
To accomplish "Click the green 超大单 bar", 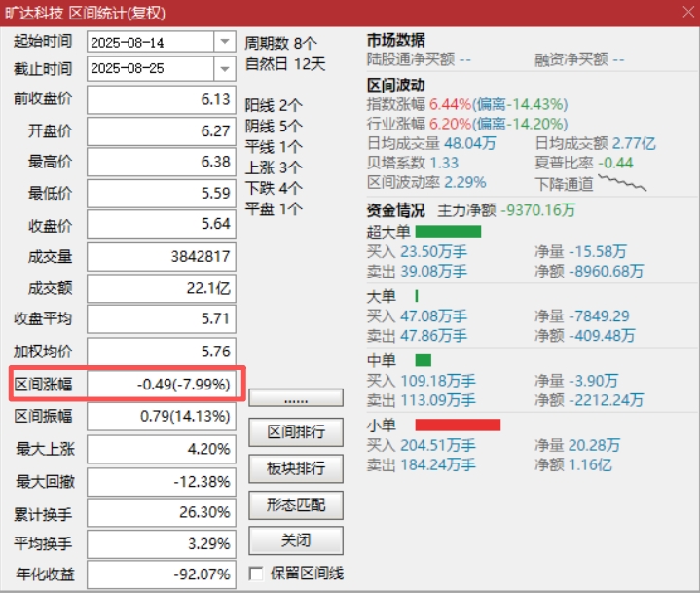I will tap(448, 232).
